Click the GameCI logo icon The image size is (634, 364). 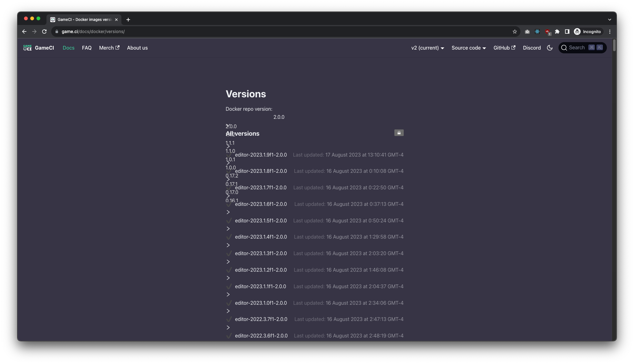27,47
